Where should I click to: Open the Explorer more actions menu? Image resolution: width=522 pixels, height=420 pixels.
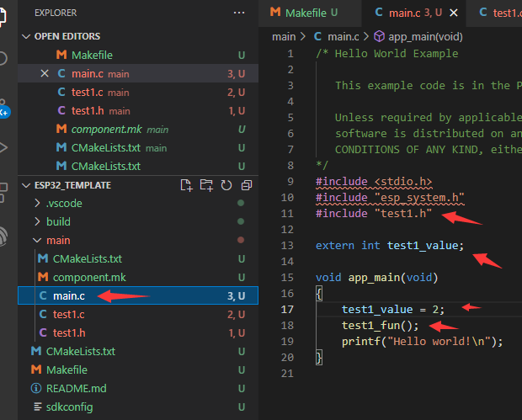(x=239, y=13)
